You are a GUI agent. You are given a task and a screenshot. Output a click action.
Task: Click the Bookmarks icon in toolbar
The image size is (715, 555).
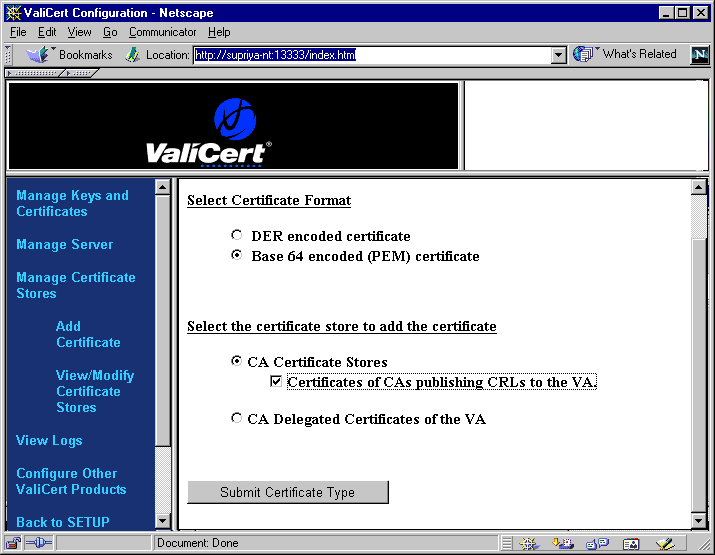point(40,55)
